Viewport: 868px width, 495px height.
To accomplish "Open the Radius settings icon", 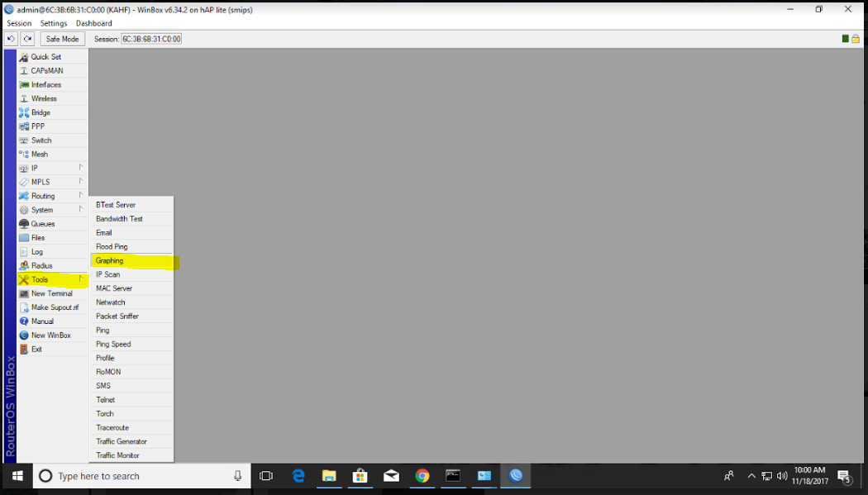I will [24, 265].
